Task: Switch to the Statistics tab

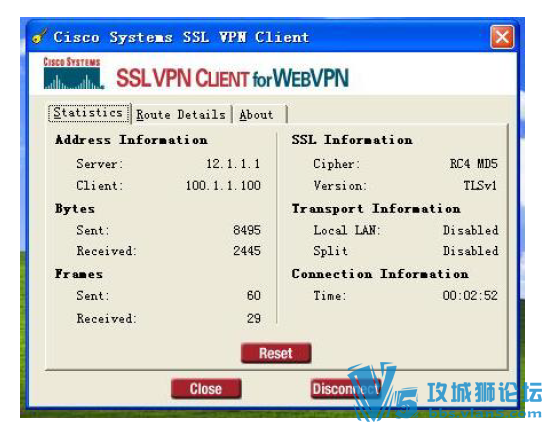Action: [89, 113]
